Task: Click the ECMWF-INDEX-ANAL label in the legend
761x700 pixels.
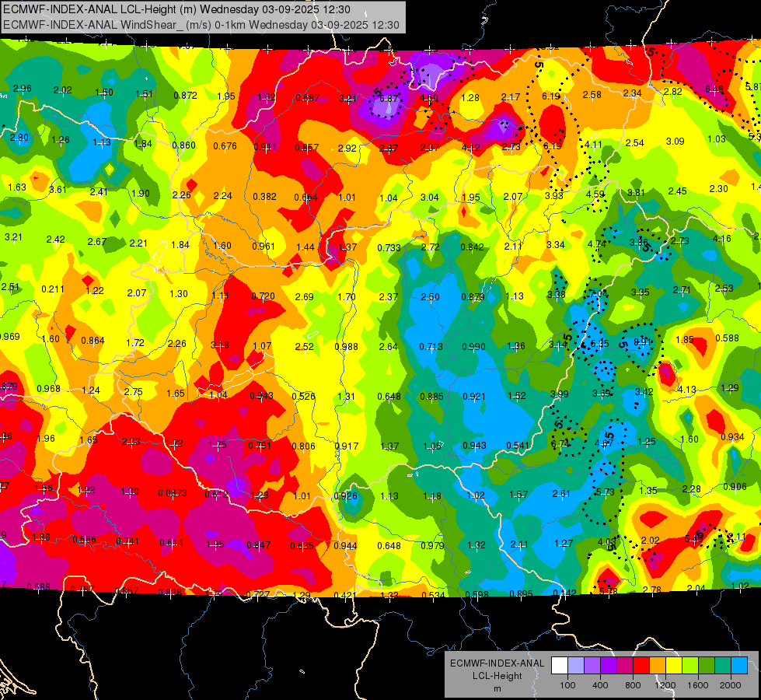Action: click(x=497, y=663)
